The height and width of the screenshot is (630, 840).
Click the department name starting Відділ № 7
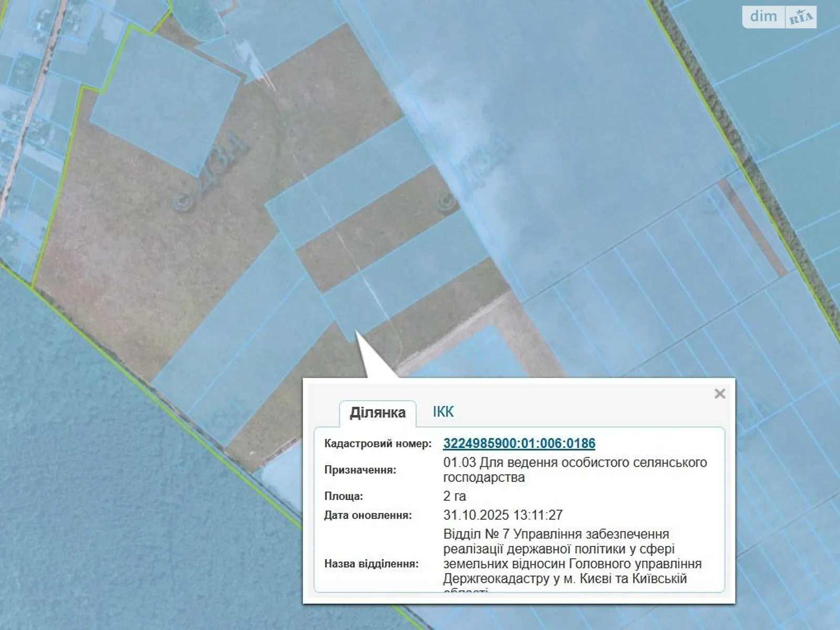(572, 556)
